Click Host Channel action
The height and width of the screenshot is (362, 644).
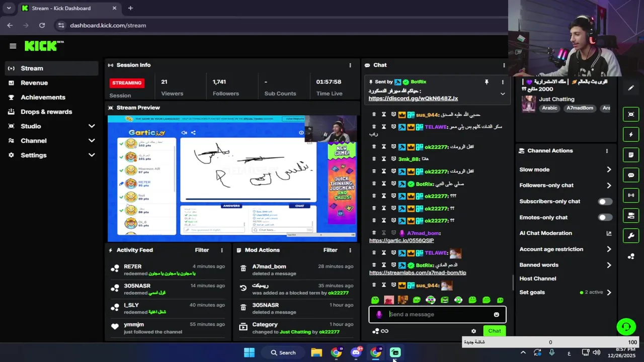click(538, 279)
